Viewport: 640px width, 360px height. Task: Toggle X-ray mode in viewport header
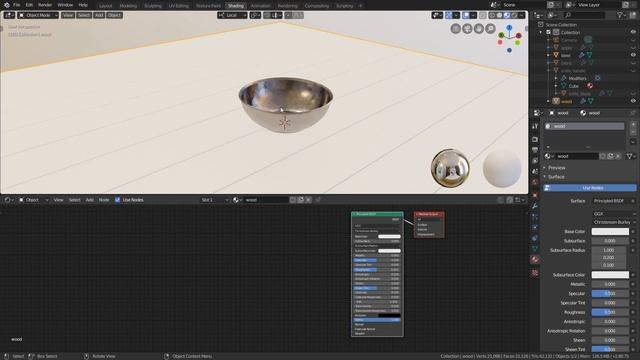click(x=483, y=15)
